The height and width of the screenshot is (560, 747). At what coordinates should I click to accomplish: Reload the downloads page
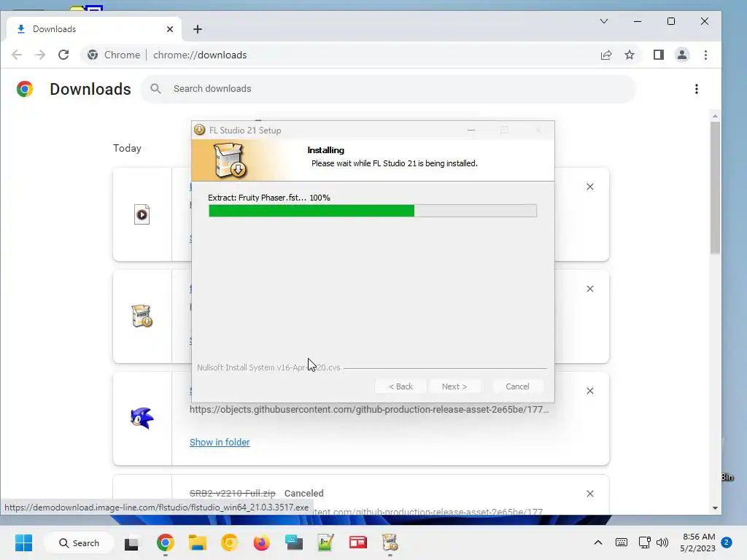(63, 55)
